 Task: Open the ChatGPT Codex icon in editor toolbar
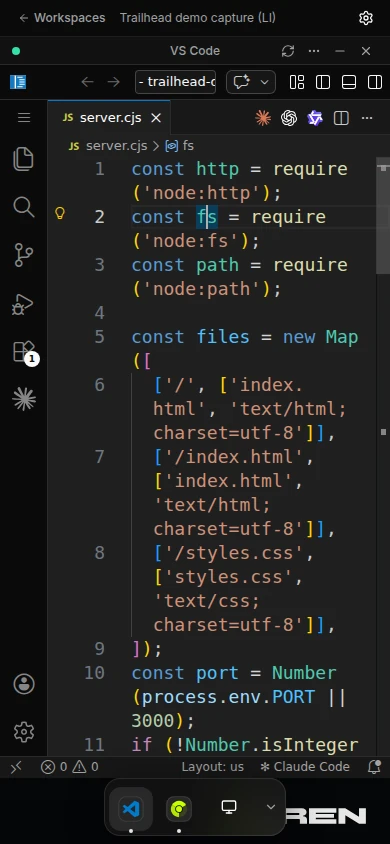tap(289, 118)
